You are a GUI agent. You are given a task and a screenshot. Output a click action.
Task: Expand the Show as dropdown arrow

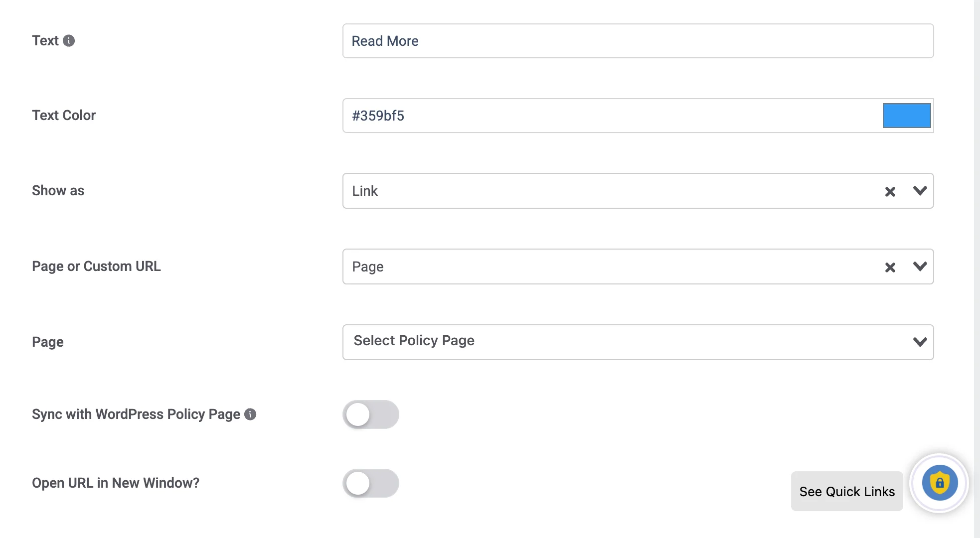pyautogui.click(x=920, y=191)
